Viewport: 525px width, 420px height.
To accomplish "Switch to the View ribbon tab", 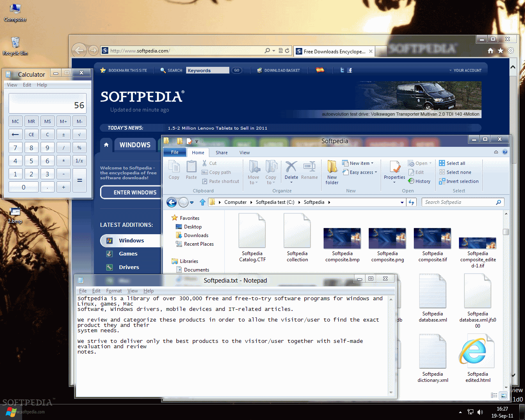I will tap(244, 153).
